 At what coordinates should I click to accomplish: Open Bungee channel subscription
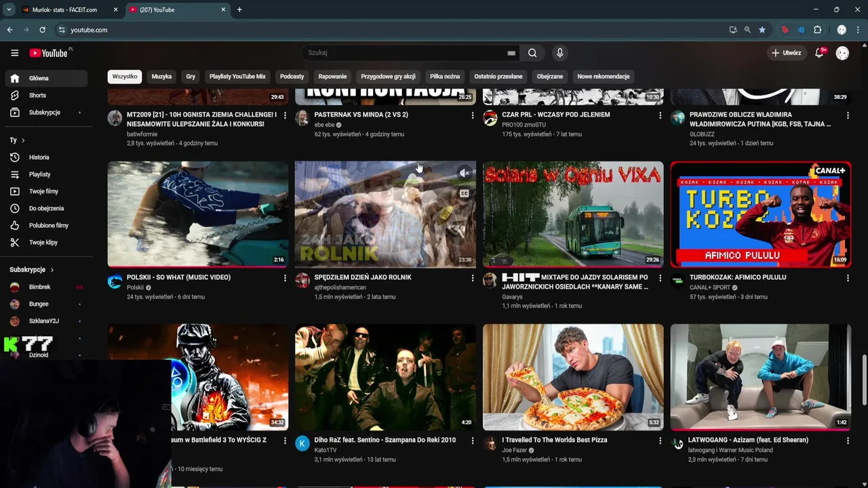(x=47, y=304)
